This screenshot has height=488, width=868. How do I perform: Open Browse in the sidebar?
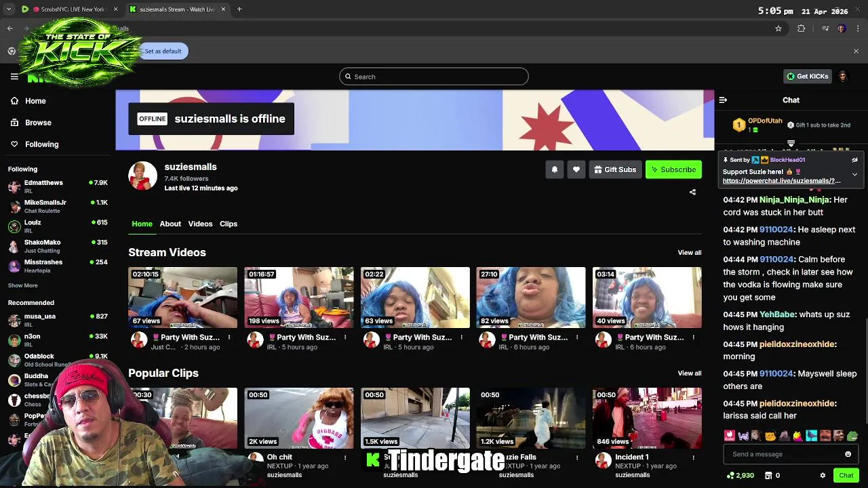(x=31, y=123)
